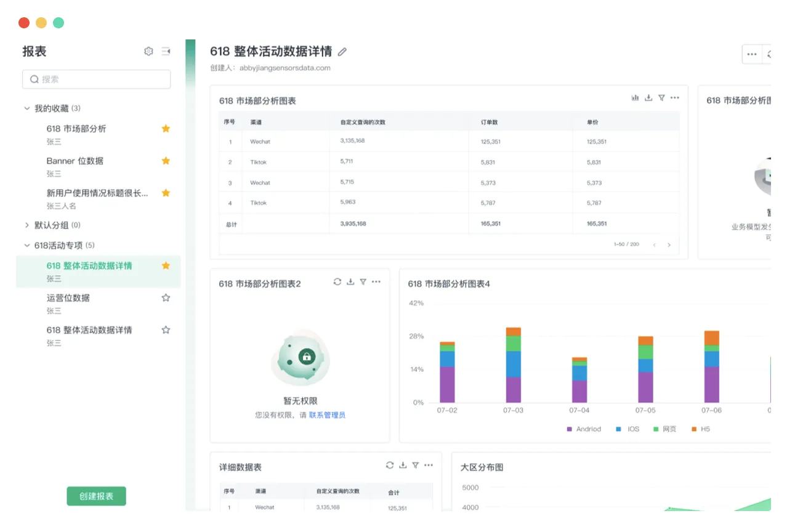Star the 运营位数据 report

pos(166,297)
